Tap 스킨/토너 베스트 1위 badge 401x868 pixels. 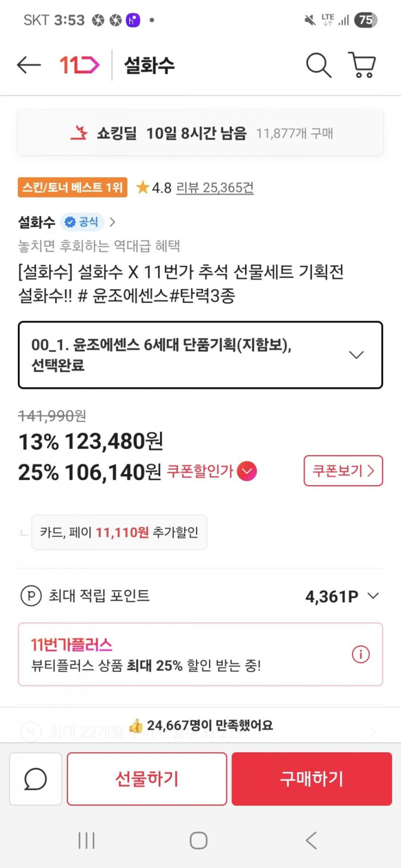[x=73, y=187]
